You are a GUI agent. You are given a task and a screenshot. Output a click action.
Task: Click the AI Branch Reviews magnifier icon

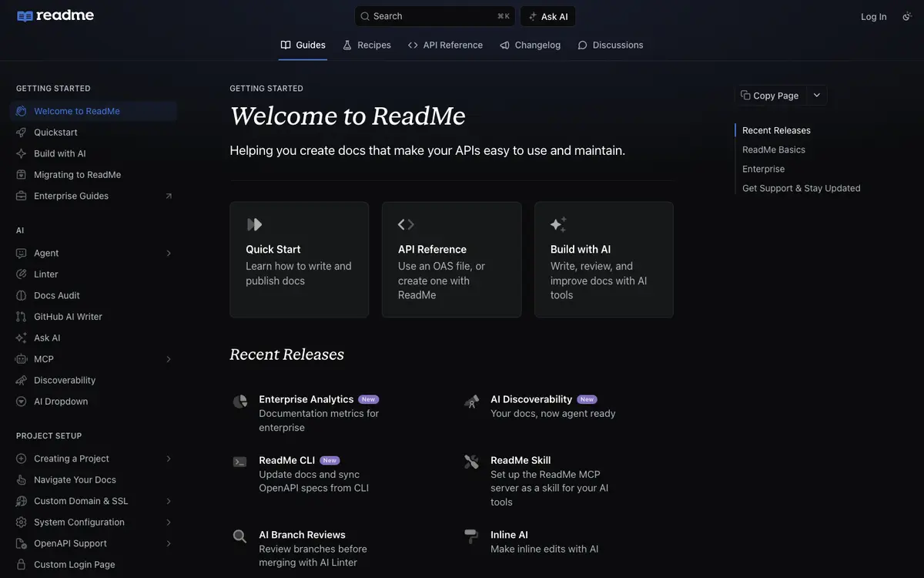[240, 536]
